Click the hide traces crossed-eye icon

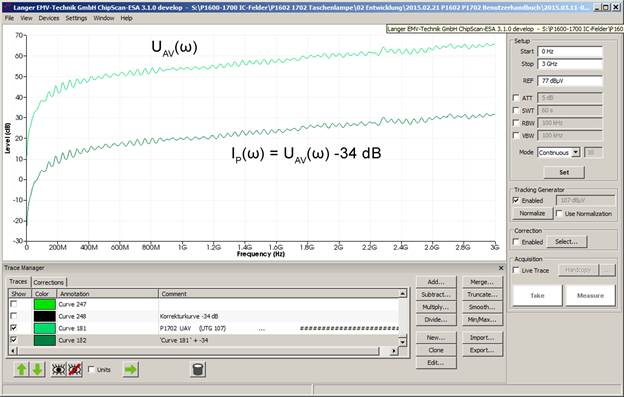coord(74,370)
